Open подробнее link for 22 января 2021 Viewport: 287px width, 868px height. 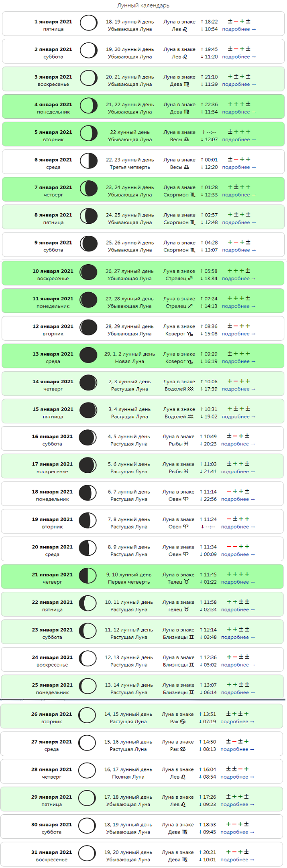pos(238,610)
